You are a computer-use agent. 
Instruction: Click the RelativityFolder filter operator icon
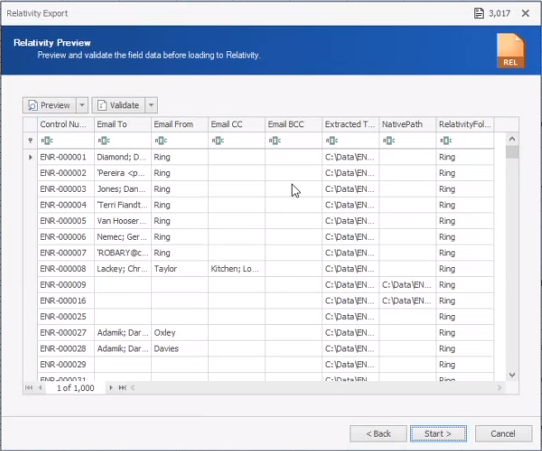click(446, 140)
